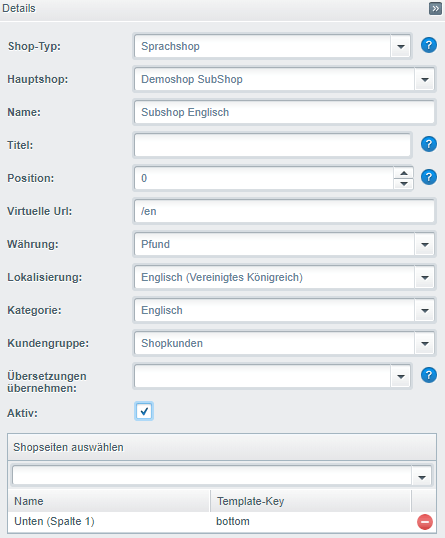Sort by the Template-Key column header

311,501
